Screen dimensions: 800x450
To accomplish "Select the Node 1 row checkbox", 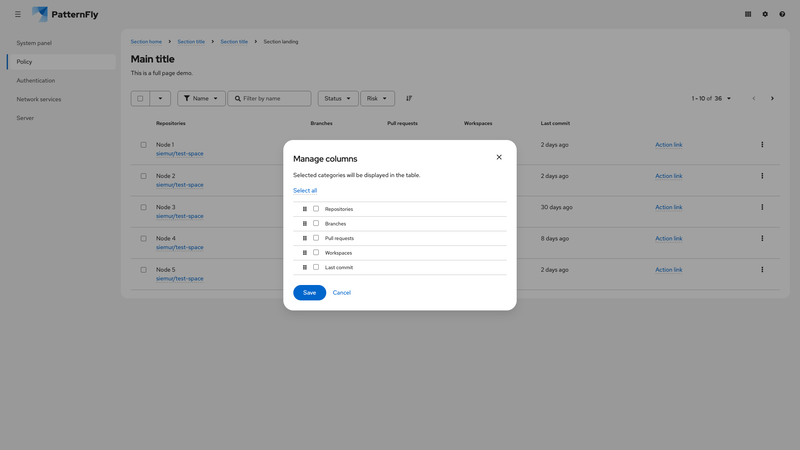I will pyautogui.click(x=143, y=145).
